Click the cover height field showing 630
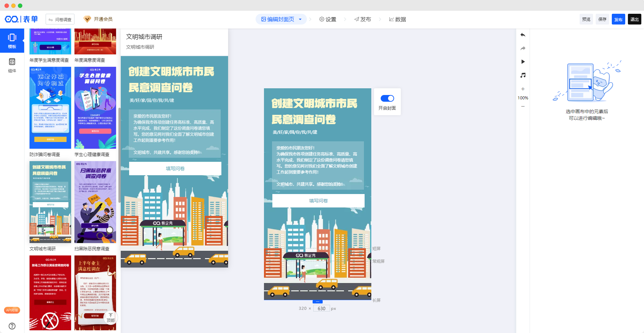Image resolution: width=644 pixels, height=333 pixels. click(321, 308)
